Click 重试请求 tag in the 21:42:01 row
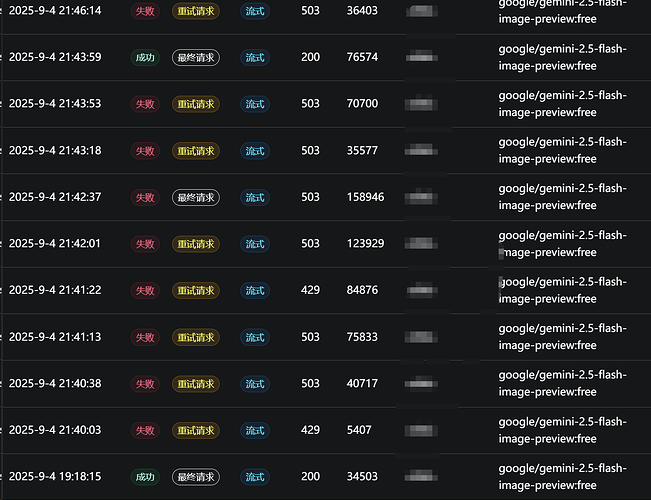This screenshot has height=500, width=651. (196, 244)
